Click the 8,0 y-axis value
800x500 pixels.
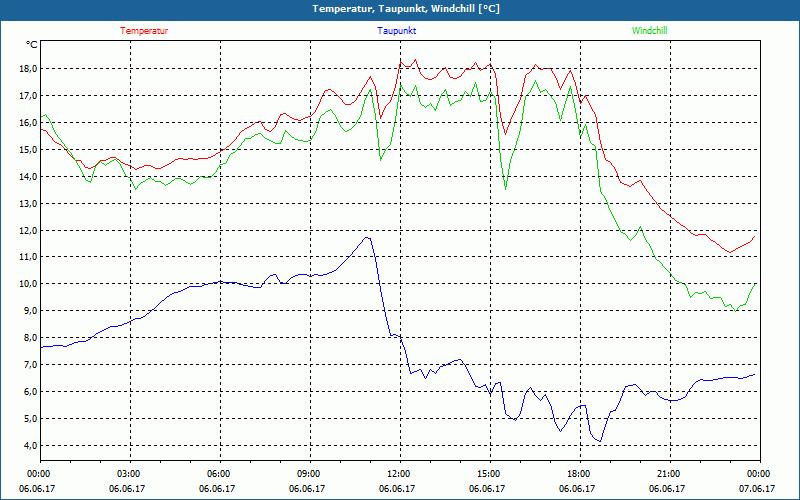tap(31, 338)
